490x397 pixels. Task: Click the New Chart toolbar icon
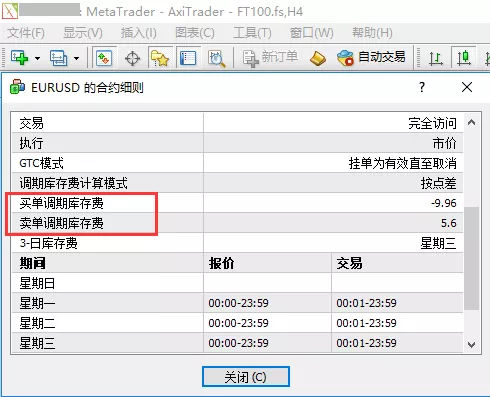(19, 58)
